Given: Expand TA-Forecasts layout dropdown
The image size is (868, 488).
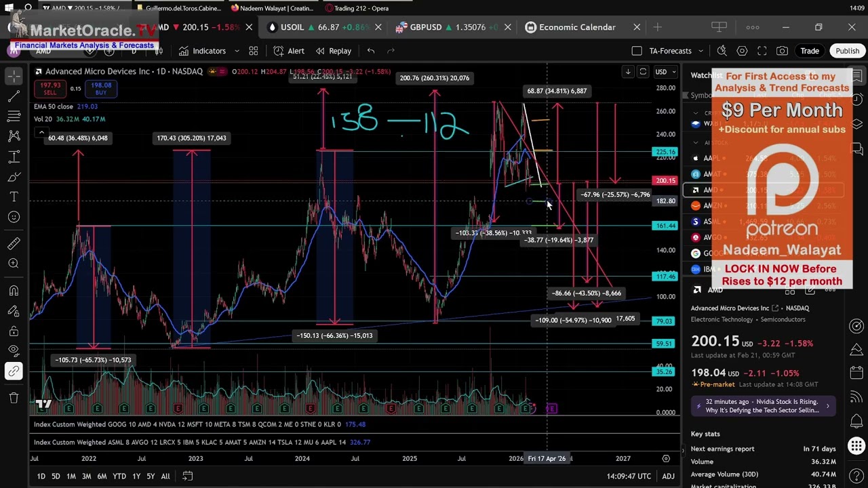Looking at the screenshot, I should 701,51.
